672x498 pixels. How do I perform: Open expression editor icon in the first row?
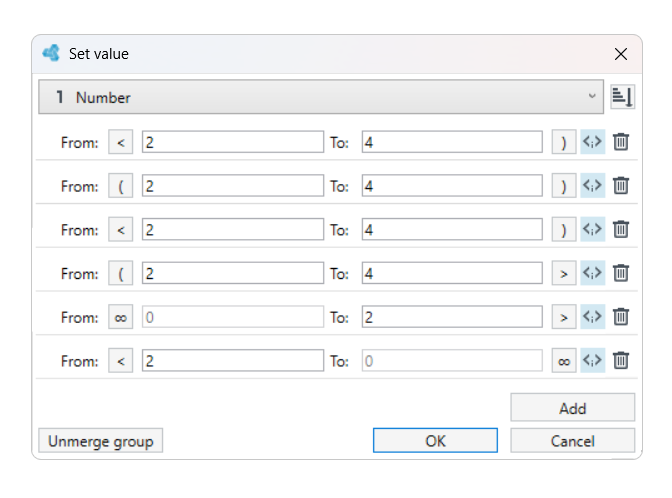593,142
